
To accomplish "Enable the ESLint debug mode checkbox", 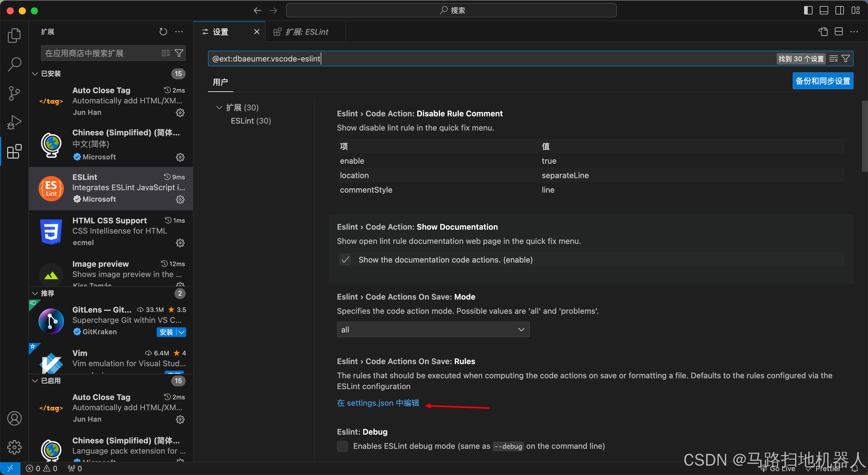I will (342, 446).
